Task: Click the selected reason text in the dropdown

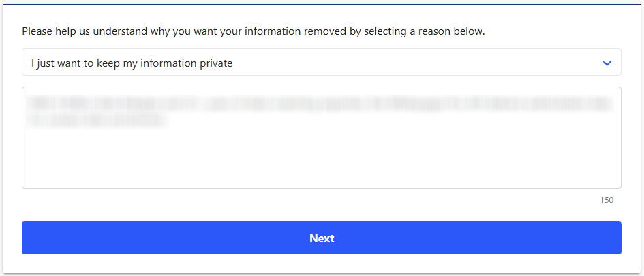Action: (x=132, y=63)
